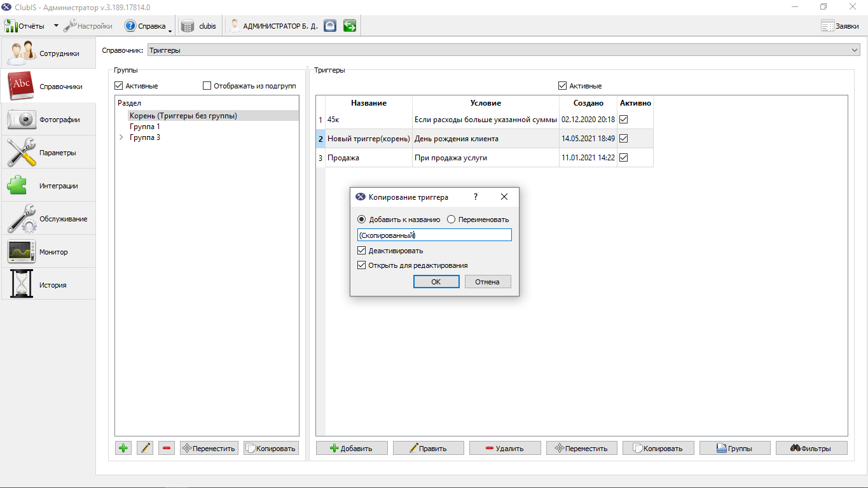868x488 pixels.
Task: Click the АДМИНИСТРАТОР Б. Д. user entry
Action: pos(273,26)
